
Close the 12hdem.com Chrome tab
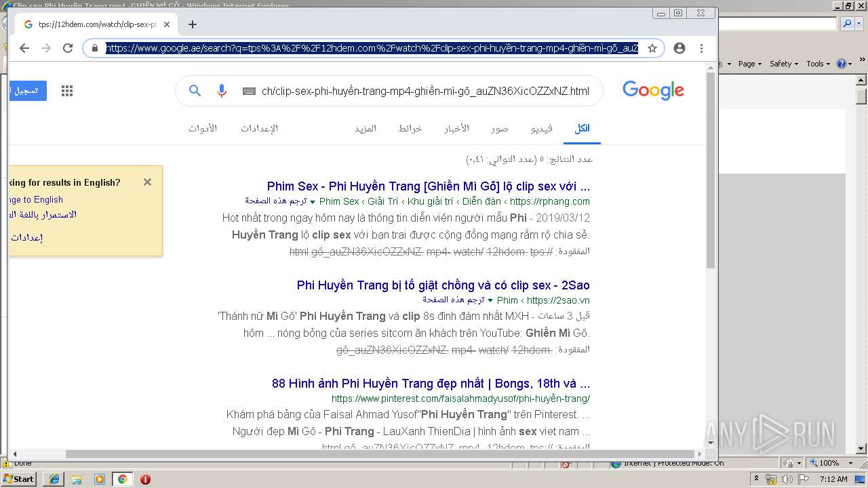click(167, 24)
